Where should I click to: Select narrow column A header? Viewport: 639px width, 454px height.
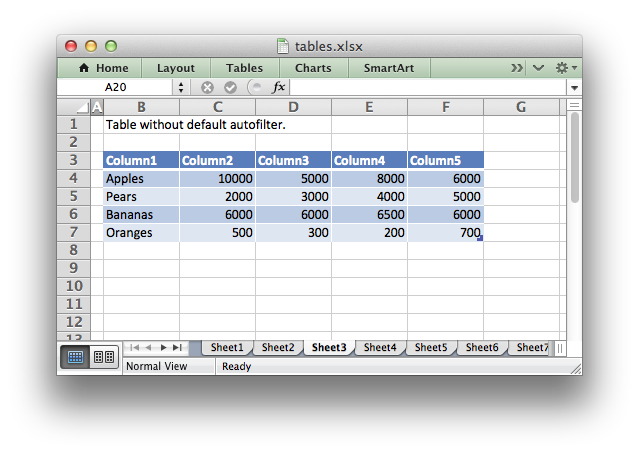tap(97, 107)
